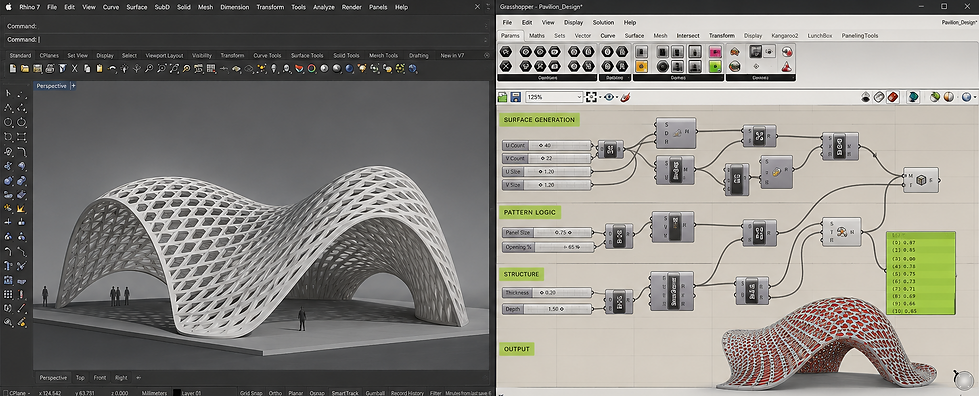This screenshot has width=979, height=396.
Task: Click the Grasshopper sketch pen icon
Action: (x=625, y=97)
